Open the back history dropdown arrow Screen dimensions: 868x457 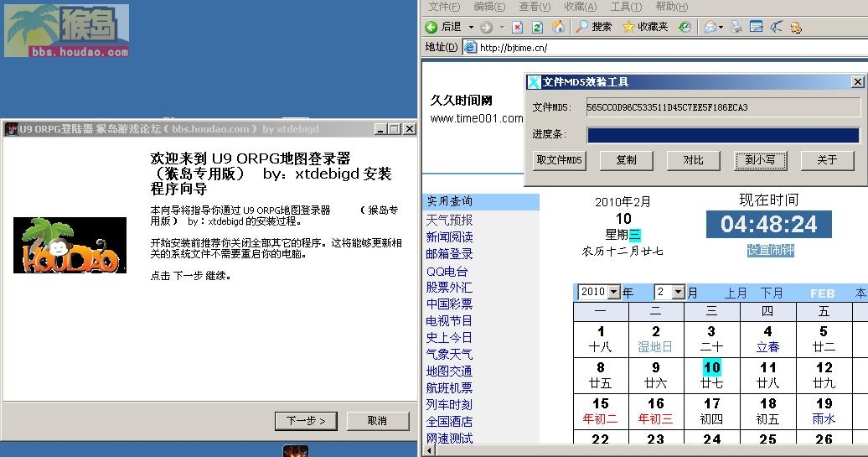coord(471,27)
